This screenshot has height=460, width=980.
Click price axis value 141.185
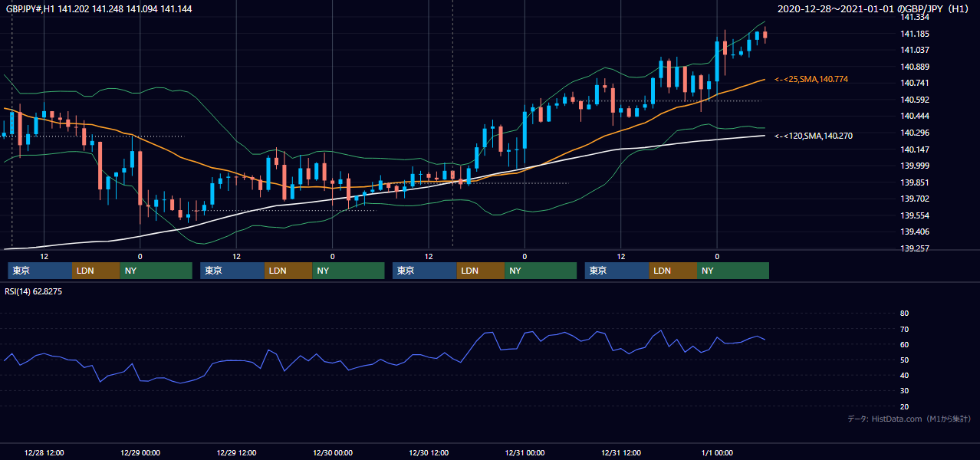click(916, 34)
